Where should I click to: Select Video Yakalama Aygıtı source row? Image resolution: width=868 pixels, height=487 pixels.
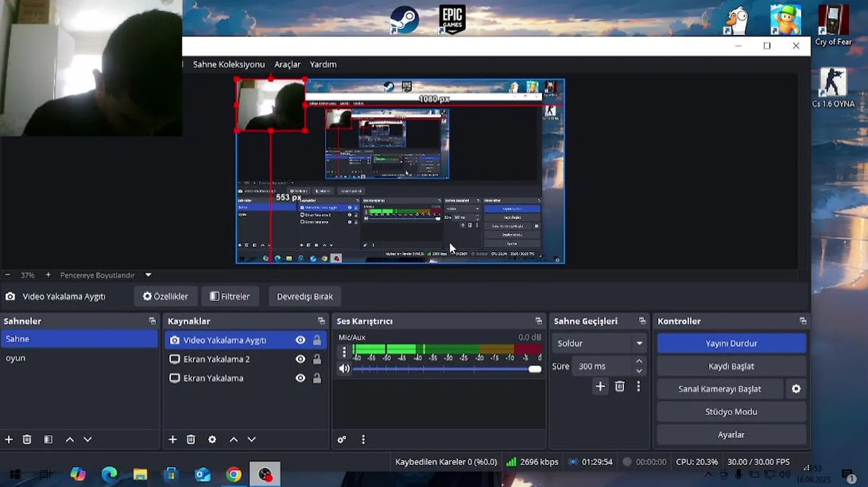245,340
